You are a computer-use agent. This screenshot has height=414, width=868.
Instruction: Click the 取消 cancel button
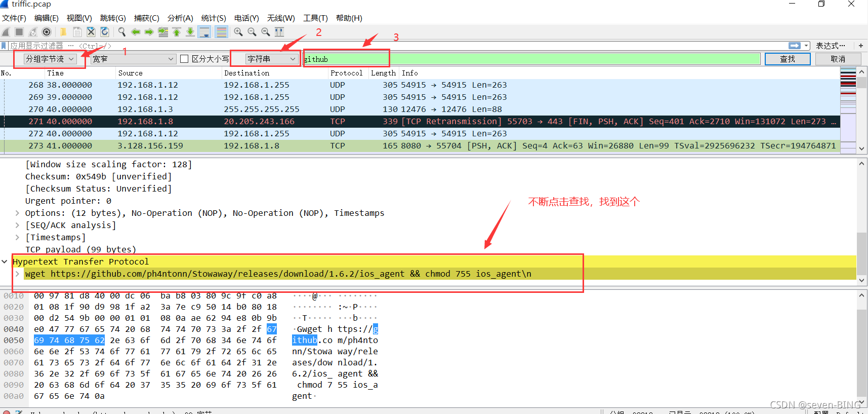coord(838,59)
